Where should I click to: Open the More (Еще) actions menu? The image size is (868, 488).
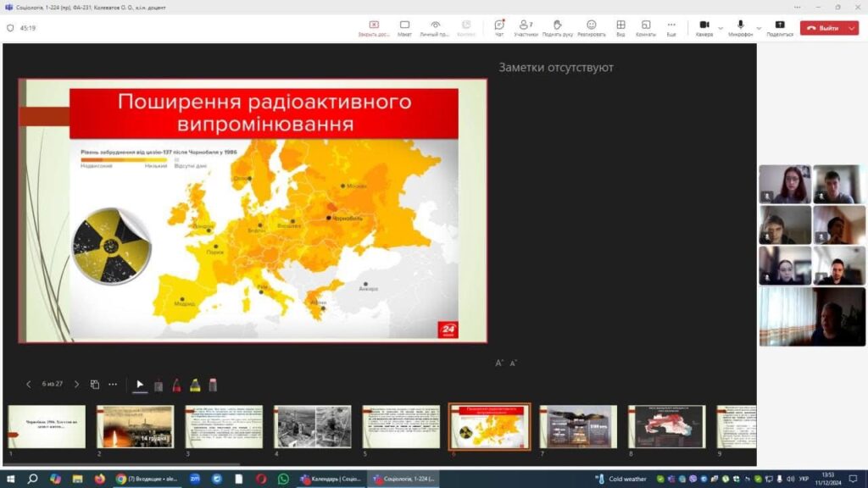point(671,28)
